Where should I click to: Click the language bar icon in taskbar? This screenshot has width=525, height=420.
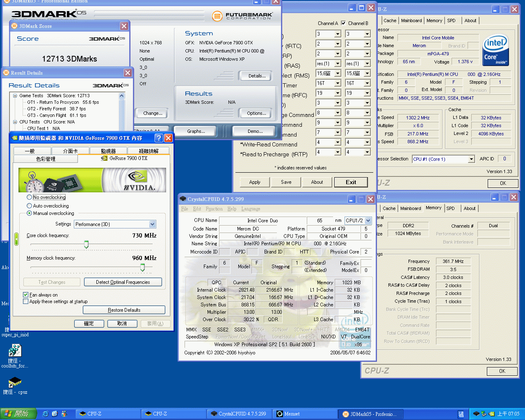[x=461, y=414]
